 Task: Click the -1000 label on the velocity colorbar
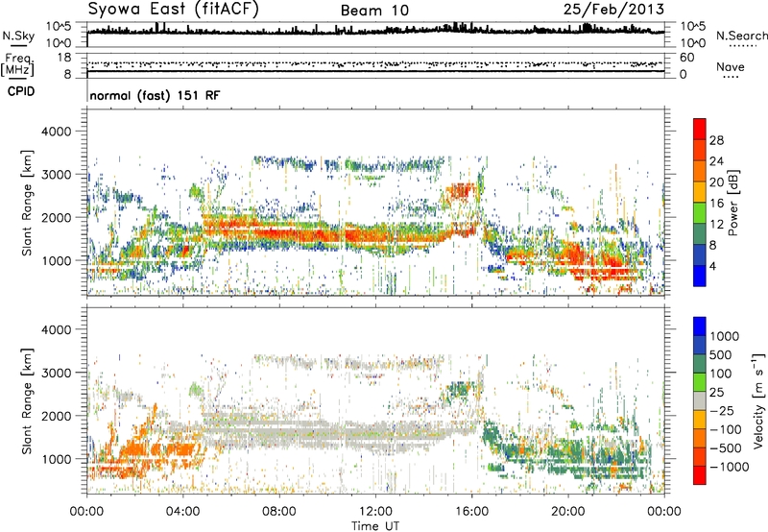[x=730, y=467]
